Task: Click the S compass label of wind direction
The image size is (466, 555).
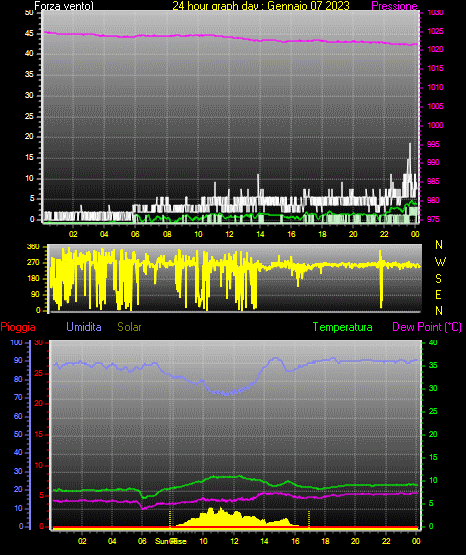Action: coord(438,279)
